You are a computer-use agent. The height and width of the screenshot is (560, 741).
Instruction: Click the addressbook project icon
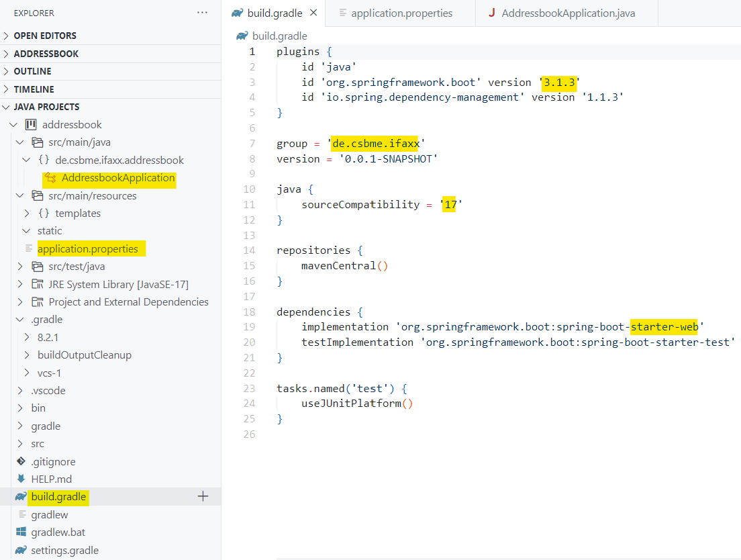(31, 125)
